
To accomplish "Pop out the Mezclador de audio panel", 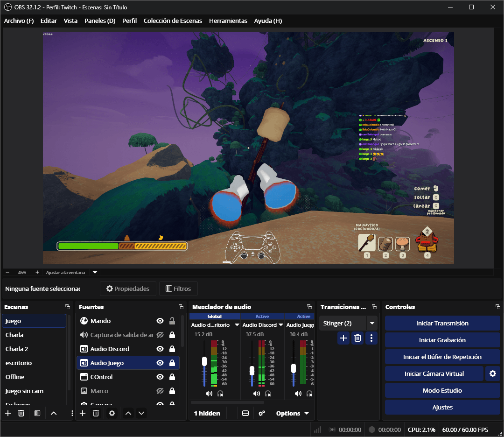I will (309, 307).
